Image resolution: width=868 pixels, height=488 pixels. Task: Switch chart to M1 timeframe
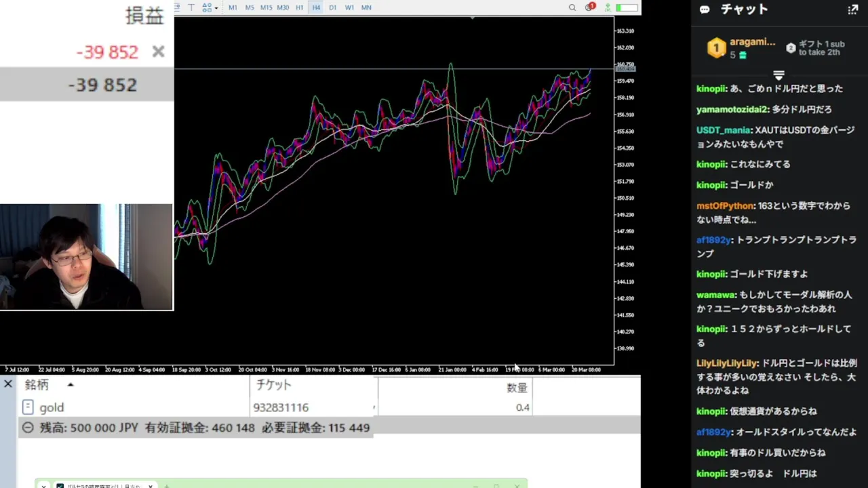[233, 7]
